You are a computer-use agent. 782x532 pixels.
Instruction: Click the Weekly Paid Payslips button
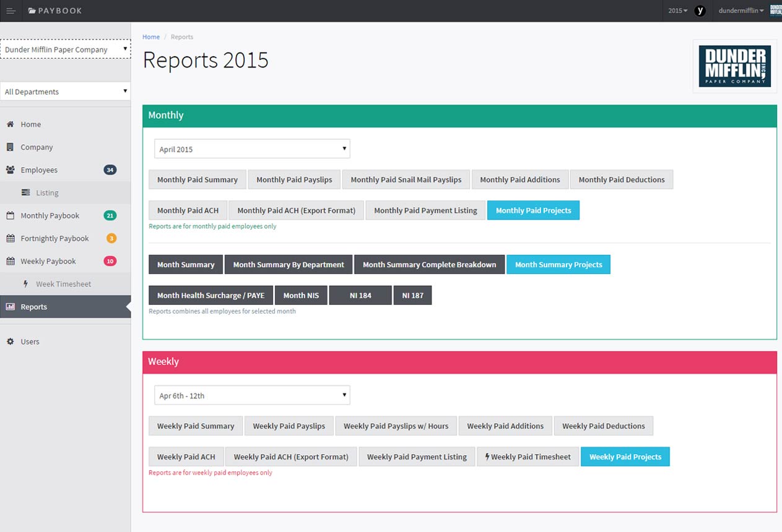pos(289,426)
